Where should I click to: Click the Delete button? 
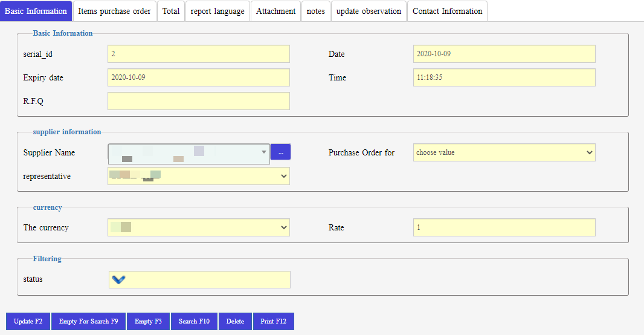tap(235, 321)
